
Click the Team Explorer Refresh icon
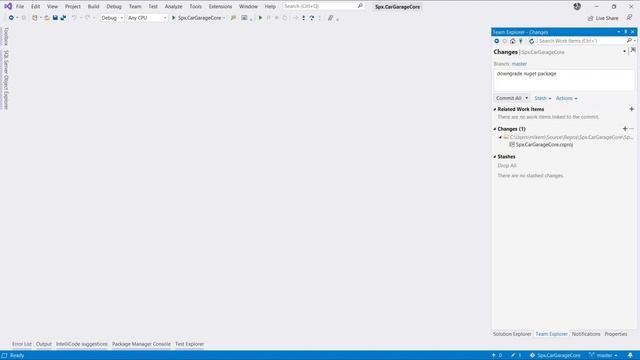pos(531,41)
